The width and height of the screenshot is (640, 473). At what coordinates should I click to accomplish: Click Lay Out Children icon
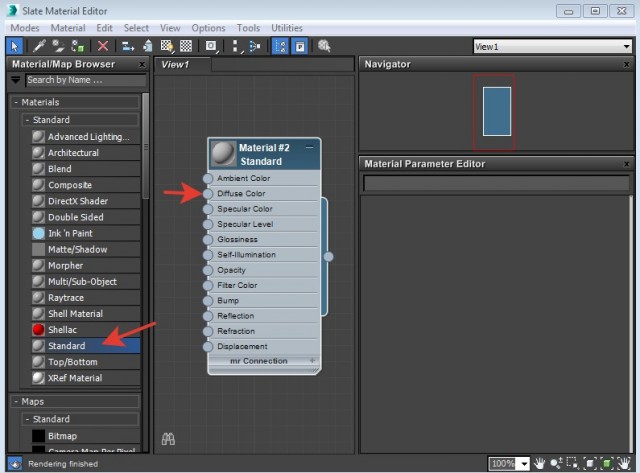(255, 46)
